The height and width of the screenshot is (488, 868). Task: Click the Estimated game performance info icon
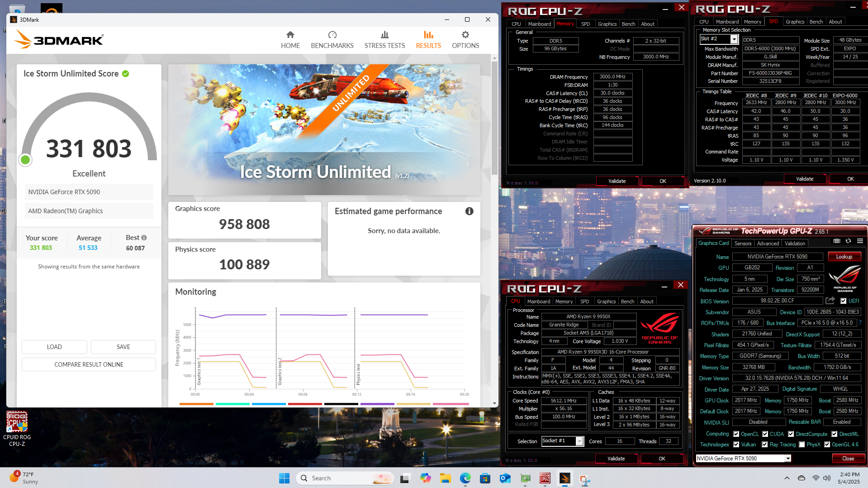tap(470, 211)
